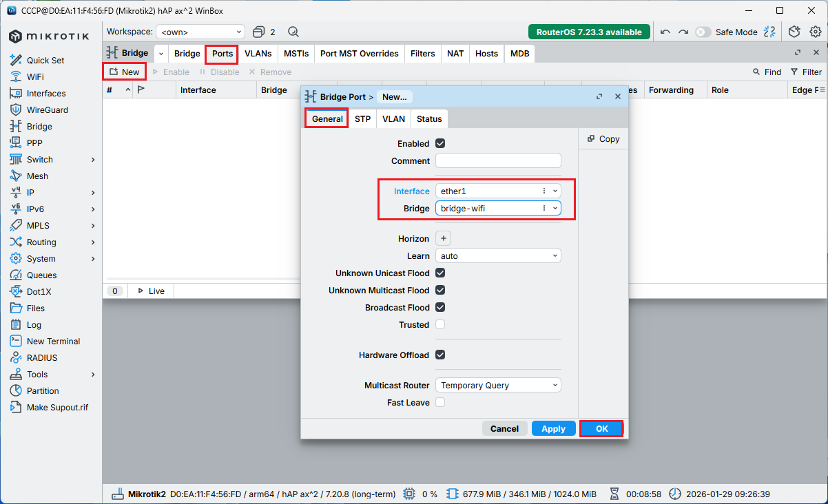Go to Interfaces section
This screenshot has height=504, width=828.
click(46, 93)
